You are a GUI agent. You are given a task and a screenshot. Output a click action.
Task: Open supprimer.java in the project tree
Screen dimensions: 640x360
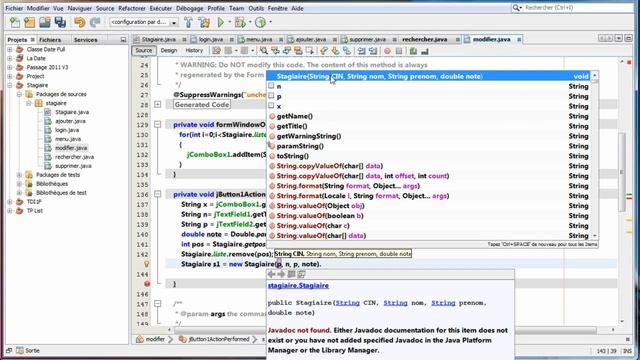pyautogui.click(x=73, y=166)
